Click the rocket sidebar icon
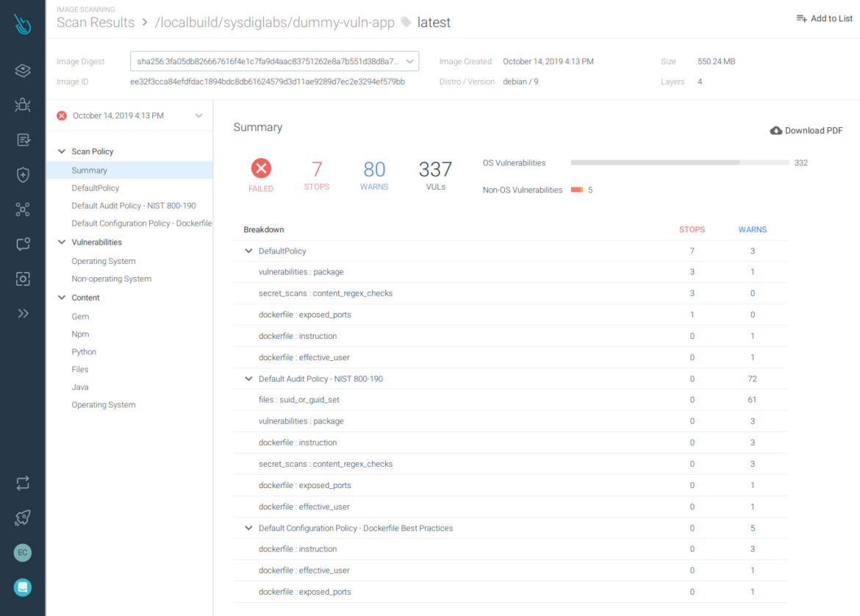The image size is (860, 616). (x=23, y=517)
